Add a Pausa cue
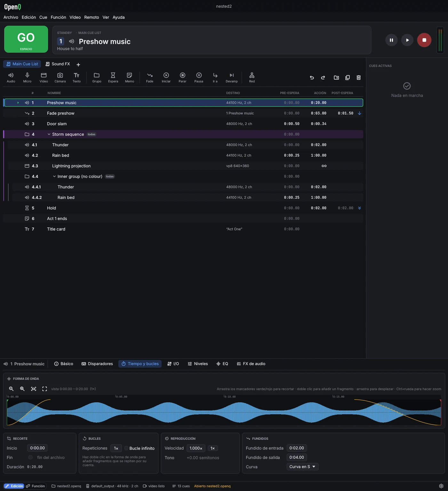 [x=199, y=77]
